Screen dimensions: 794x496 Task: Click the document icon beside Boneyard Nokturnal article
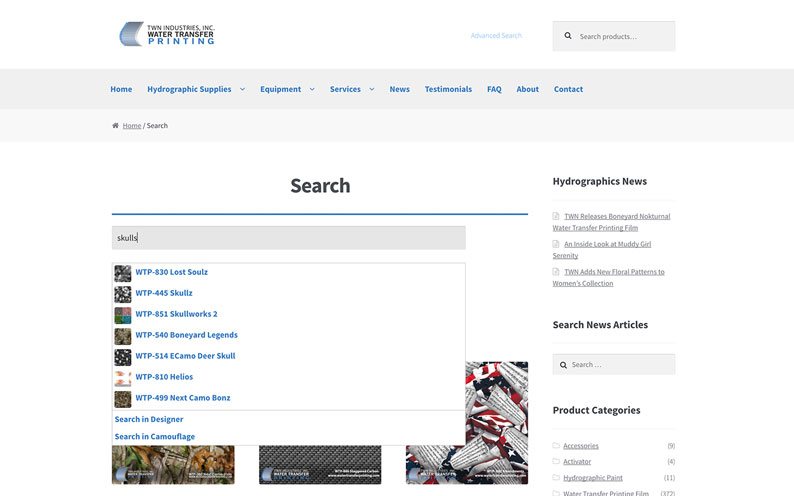(556, 216)
